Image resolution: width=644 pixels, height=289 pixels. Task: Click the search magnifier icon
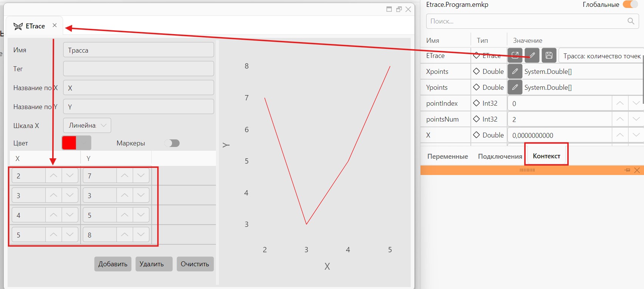(x=631, y=21)
